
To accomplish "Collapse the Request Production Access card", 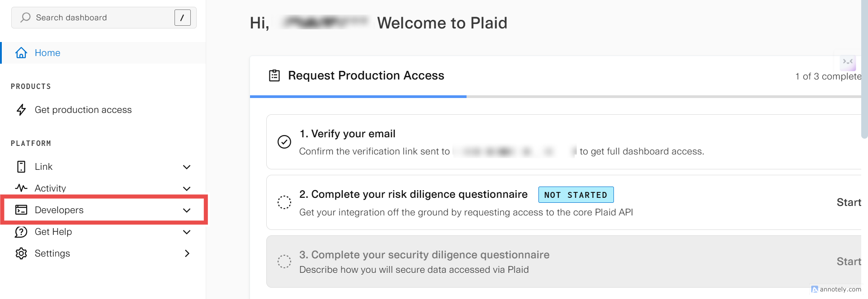I will [848, 62].
